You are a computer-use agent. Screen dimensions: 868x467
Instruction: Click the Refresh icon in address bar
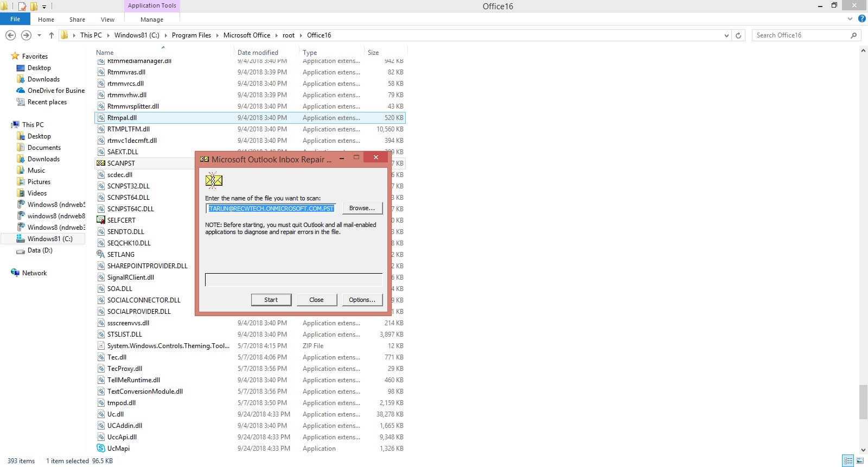(x=738, y=35)
